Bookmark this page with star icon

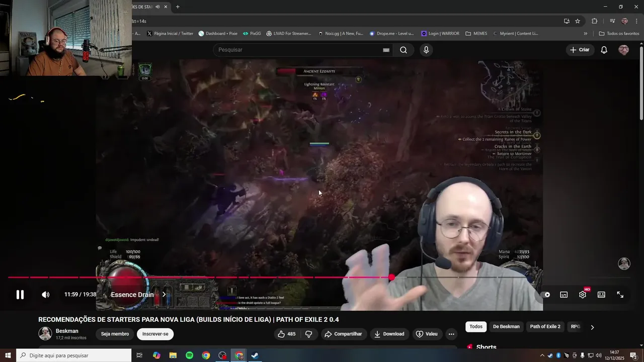tap(578, 21)
